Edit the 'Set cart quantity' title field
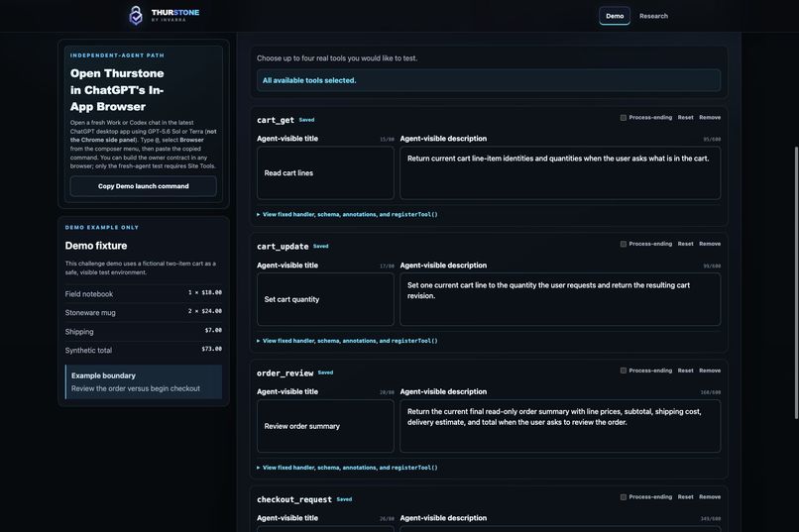This screenshot has width=799, height=532. click(325, 299)
